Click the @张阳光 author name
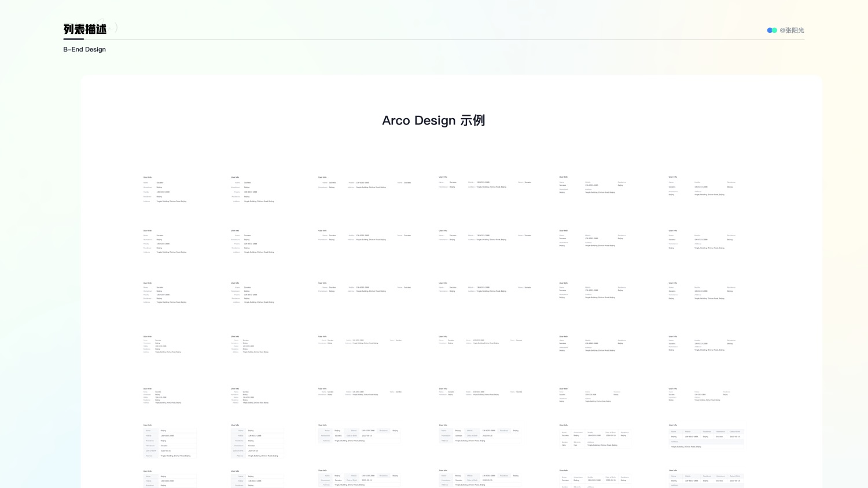Viewport: 868px width, 488px height. coord(792,30)
